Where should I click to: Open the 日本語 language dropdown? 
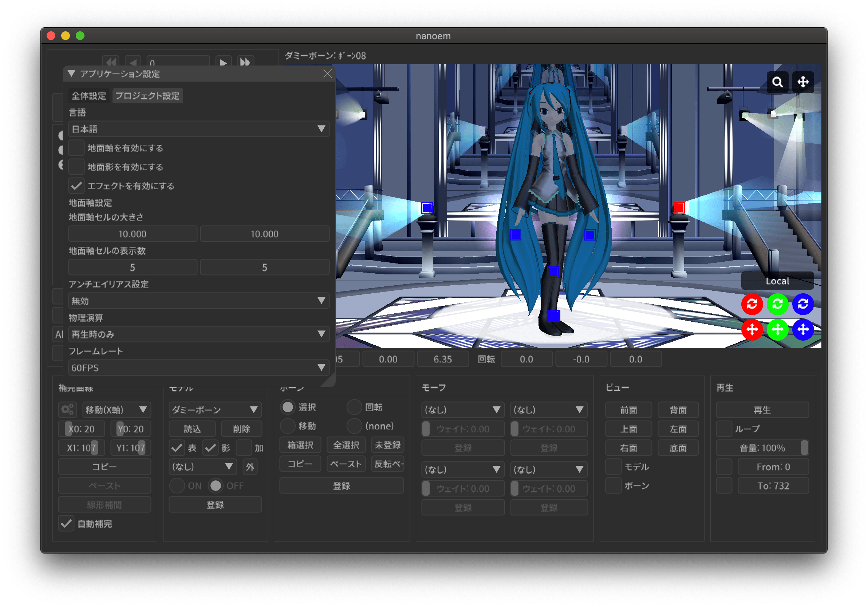pos(198,129)
